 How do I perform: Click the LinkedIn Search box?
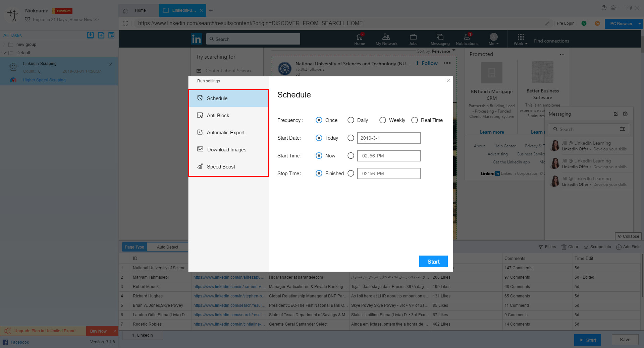(253, 39)
